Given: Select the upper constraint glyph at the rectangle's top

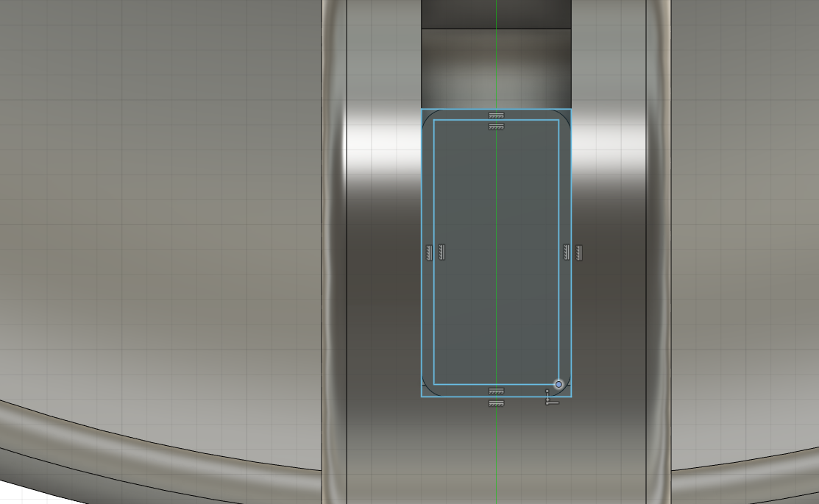Looking at the screenshot, I should tap(496, 116).
